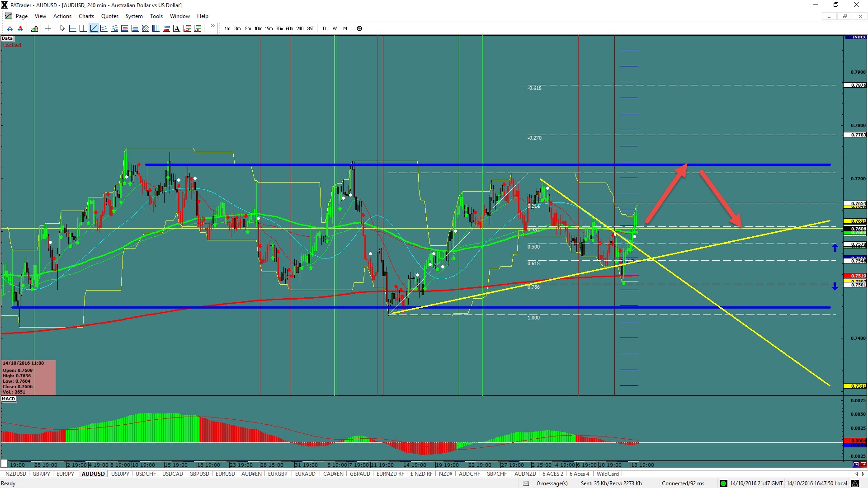
Task: Open the Charts menu
Action: click(x=86, y=16)
